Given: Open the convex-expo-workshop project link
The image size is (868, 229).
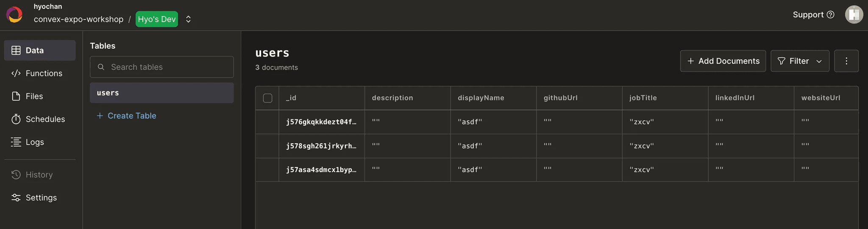Looking at the screenshot, I should coord(78,20).
